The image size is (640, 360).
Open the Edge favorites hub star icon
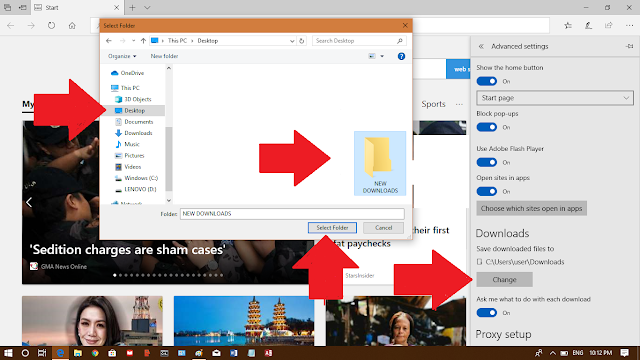click(x=568, y=25)
